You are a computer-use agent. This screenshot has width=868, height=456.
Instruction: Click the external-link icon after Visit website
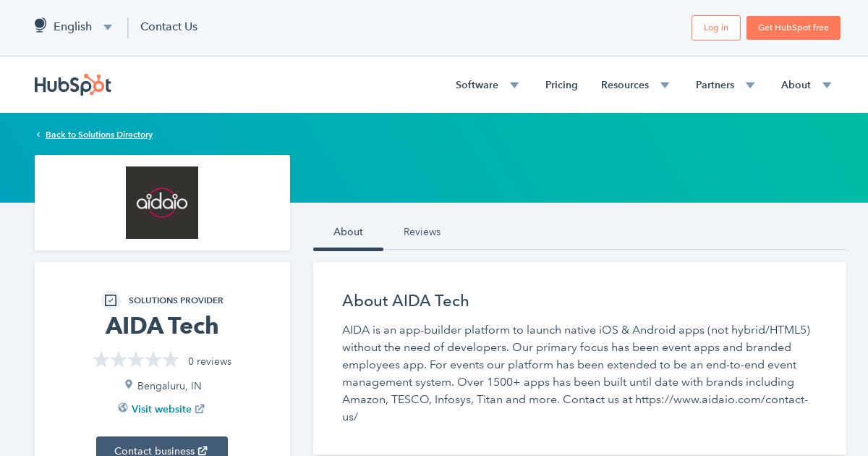[x=201, y=408]
